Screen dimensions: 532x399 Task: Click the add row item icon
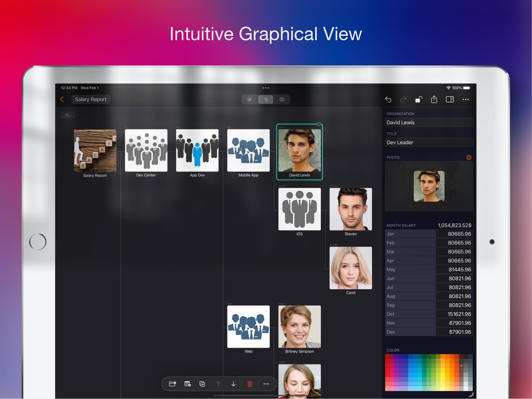click(x=187, y=384)
